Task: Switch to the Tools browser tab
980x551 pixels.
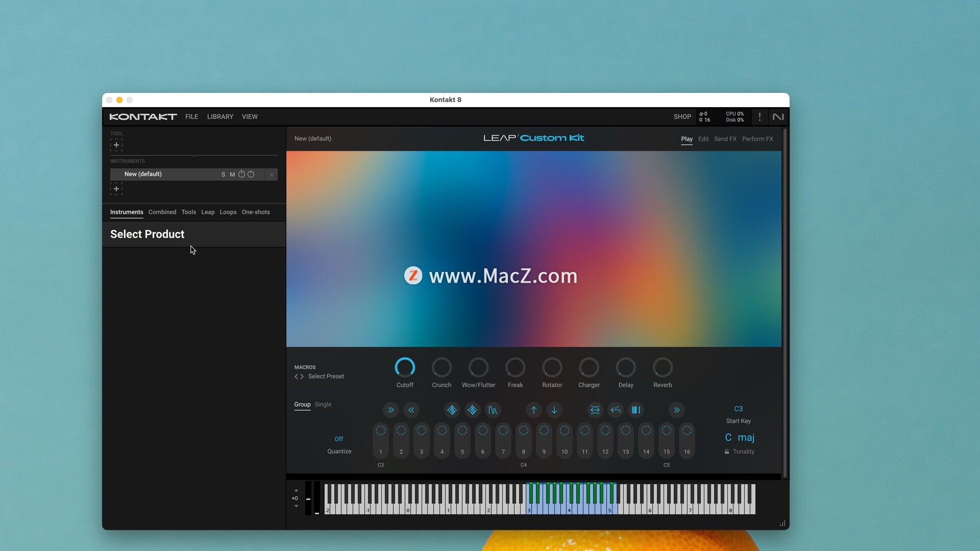Action: pos(189,212)
